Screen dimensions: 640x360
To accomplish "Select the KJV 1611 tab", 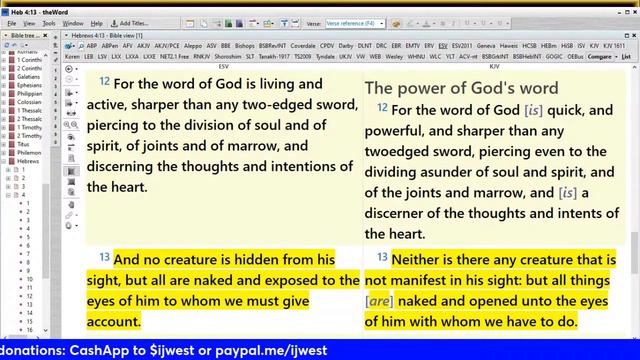I will click(x=614, y=46).
